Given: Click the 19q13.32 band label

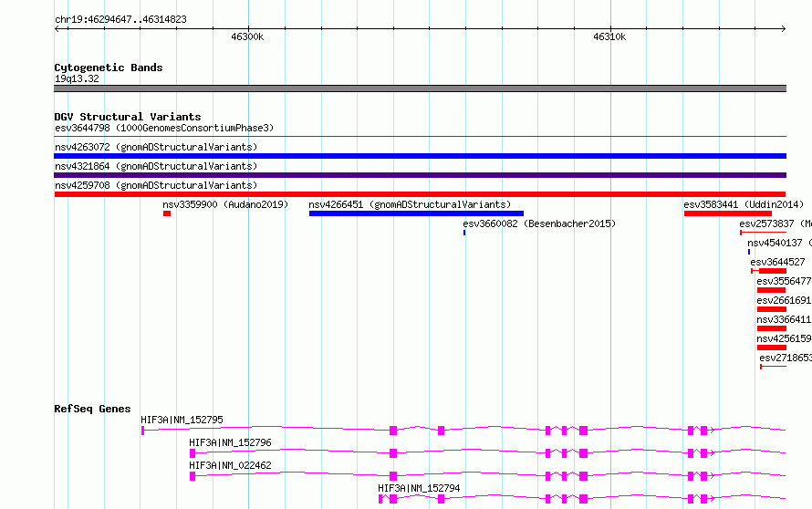Looking at the screenshot, I should point(77,78).
